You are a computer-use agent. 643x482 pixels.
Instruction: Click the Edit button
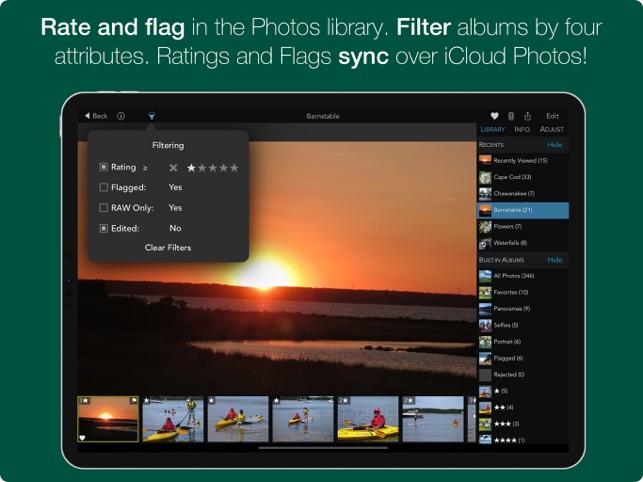(x=552, y=116)
